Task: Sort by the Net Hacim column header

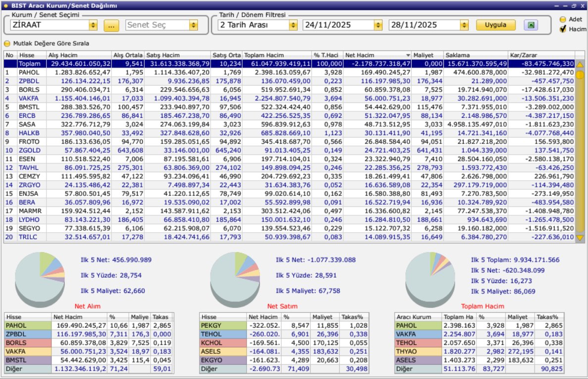Action: tap(377, 55)
